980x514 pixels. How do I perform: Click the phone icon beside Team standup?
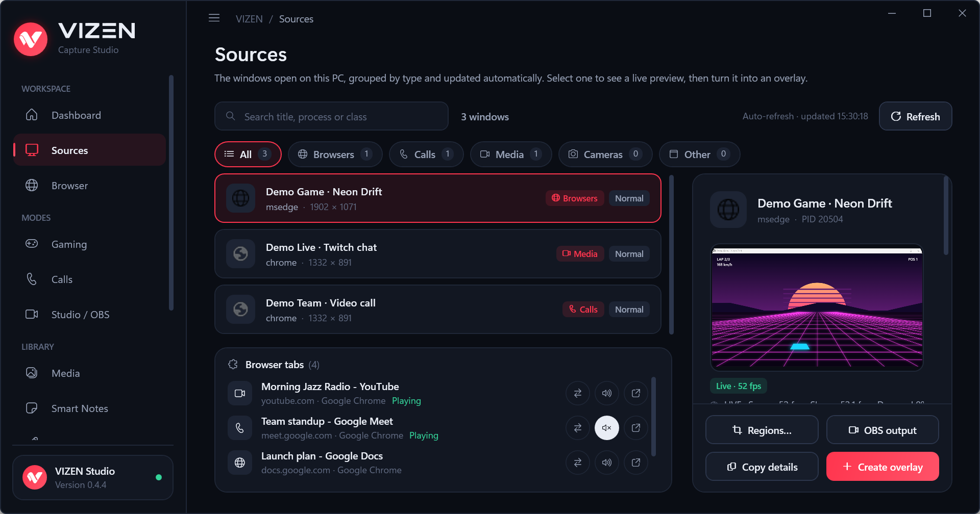click(x=240, y=428)
